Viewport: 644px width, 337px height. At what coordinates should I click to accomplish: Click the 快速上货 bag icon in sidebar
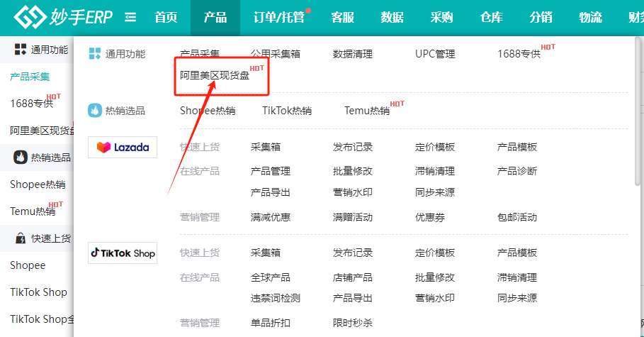21,238
